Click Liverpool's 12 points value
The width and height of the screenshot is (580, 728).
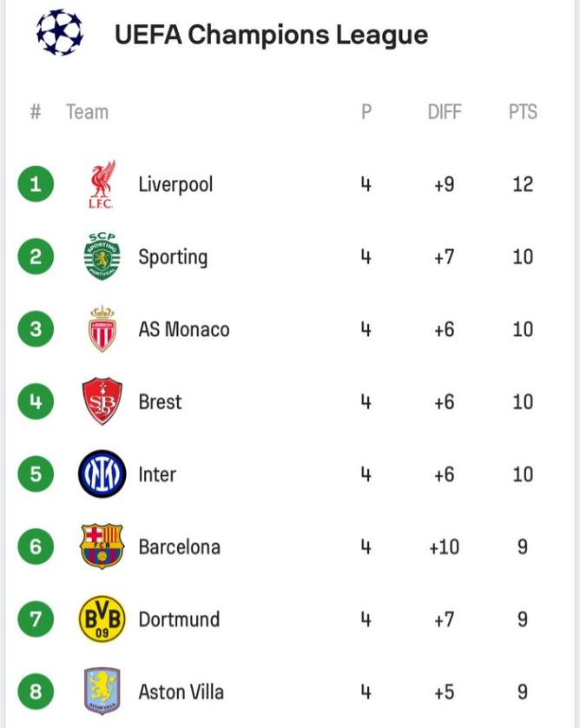523,184
